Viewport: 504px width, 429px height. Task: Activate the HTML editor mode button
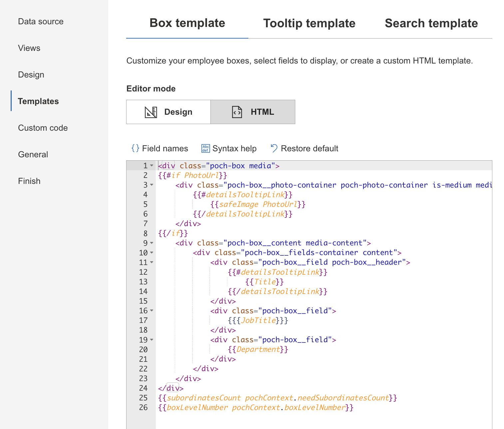coord(253,112)
